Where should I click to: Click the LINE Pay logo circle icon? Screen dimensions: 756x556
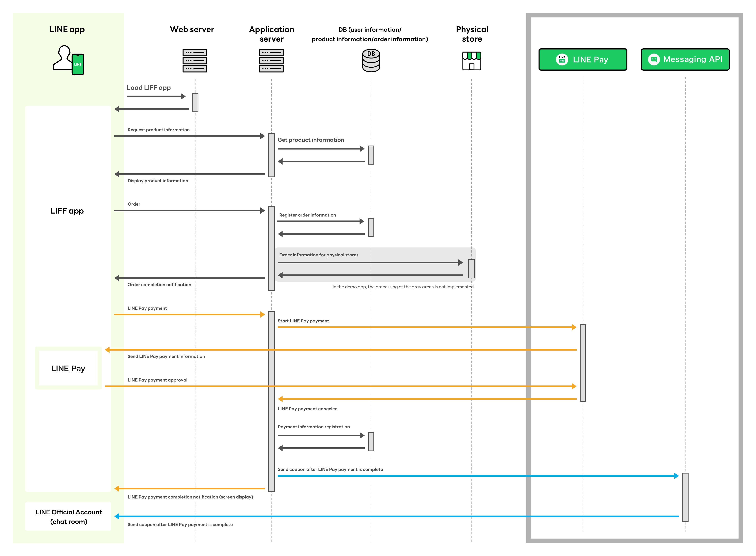coord(562,59)
